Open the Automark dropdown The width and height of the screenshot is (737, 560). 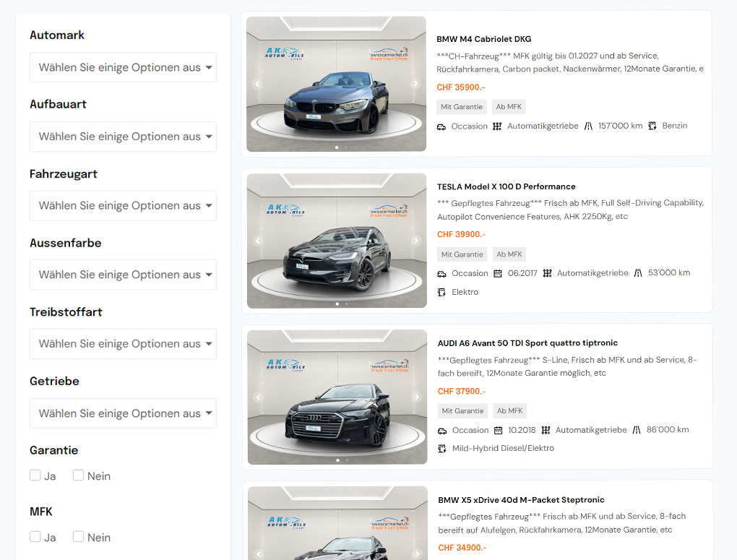pos(123,67)
